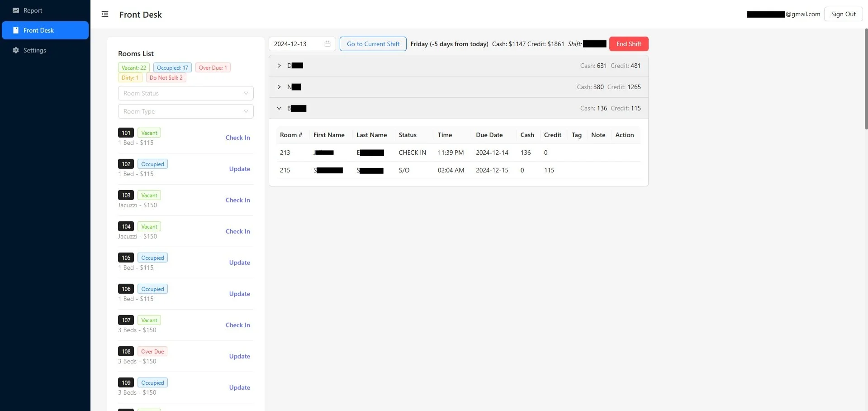Update room 105
868x411 pixels.
coord(240,263)
